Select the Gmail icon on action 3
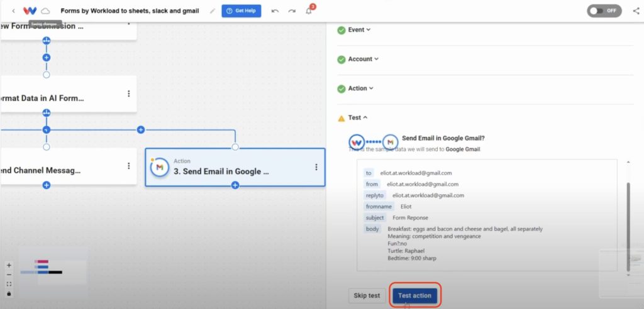The width and height of the screenshot is (644, 309). coord(160,167)
